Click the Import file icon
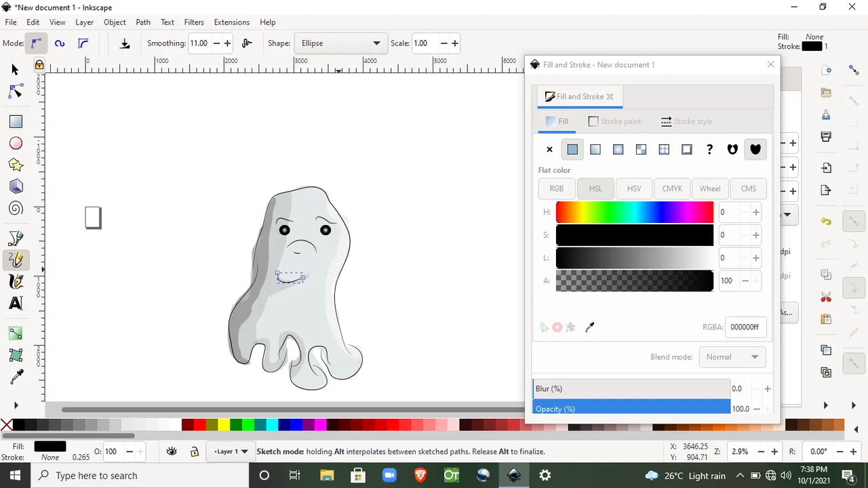 (826, 167)
